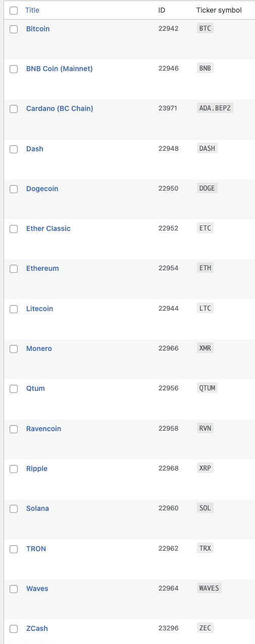
Task: Click the ADA.BEP2 ticker symbol tag
Action: click(x=215, y=108)
